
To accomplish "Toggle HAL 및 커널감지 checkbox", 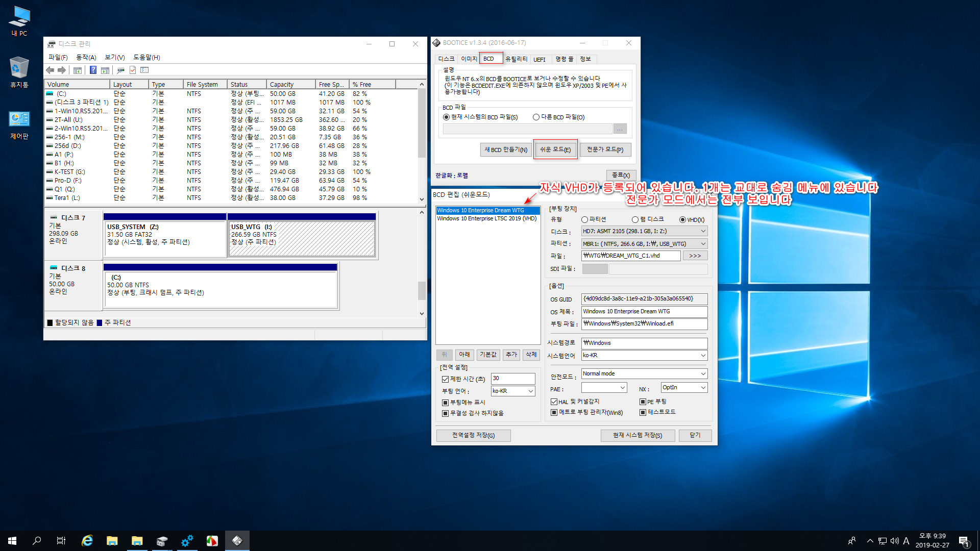I will [554, 402].
